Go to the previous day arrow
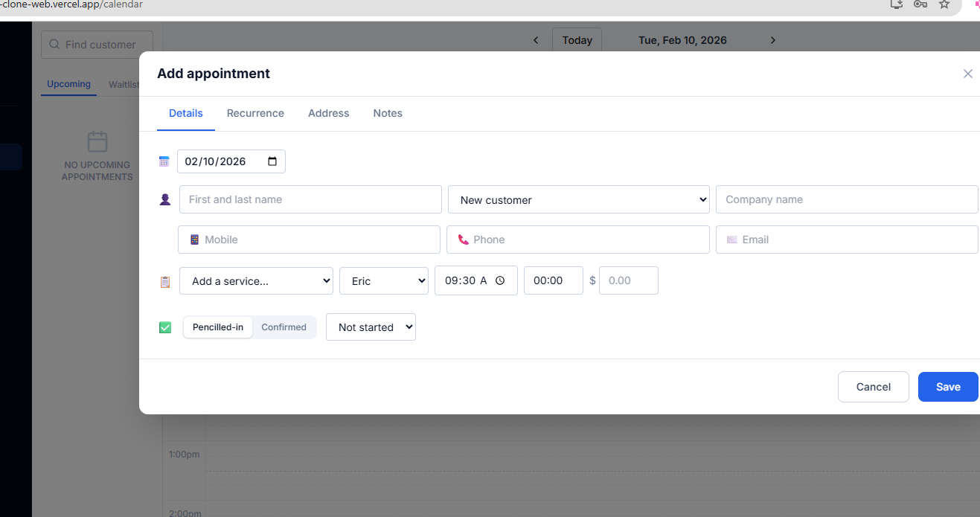Screen dimensions: 980x517 [x=536, y=40]
